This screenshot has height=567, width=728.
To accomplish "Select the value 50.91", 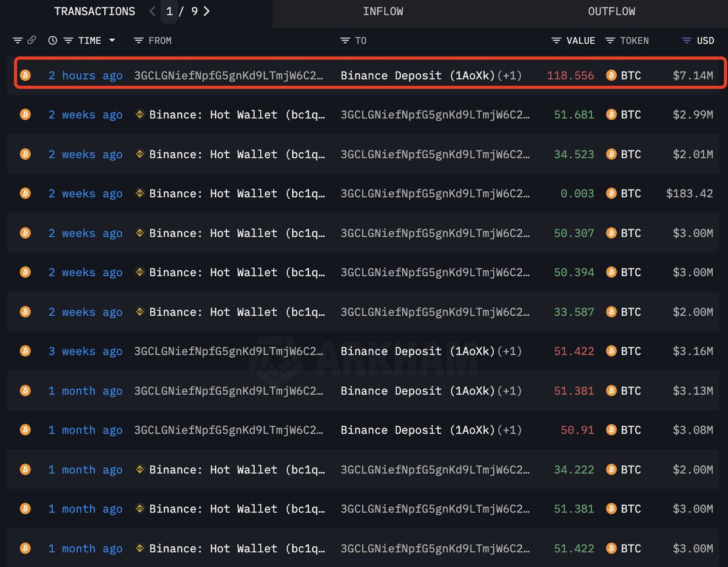I will point(578,430).
